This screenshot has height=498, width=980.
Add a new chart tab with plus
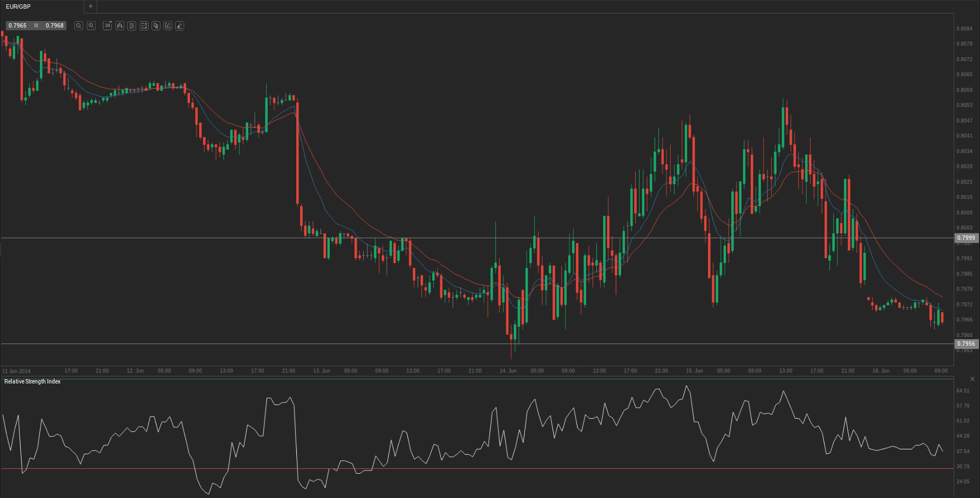click(91, 6)
